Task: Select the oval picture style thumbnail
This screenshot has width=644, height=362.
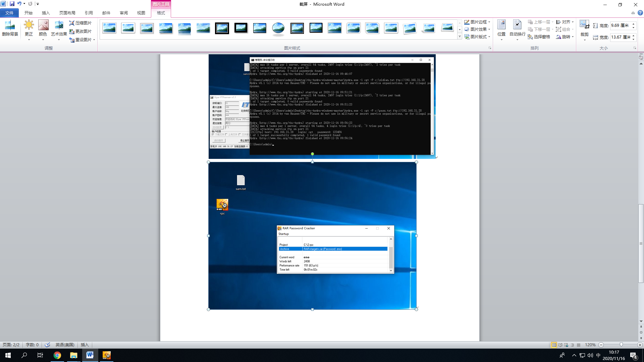Action: [278, 28]
